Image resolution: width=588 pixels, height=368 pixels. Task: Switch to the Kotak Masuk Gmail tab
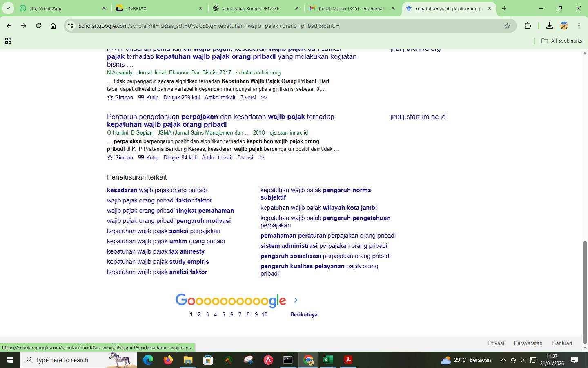[351, 8]
